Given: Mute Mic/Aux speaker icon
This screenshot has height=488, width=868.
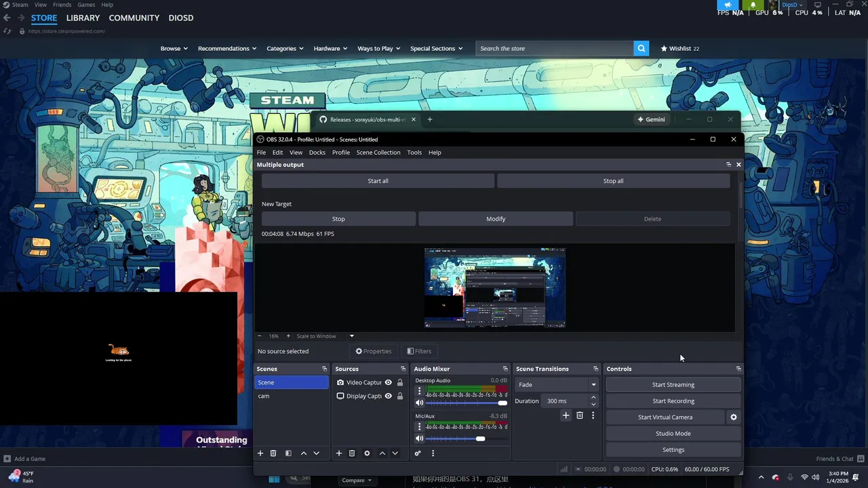Looking at the screenshot, I should tap(419, 439).
